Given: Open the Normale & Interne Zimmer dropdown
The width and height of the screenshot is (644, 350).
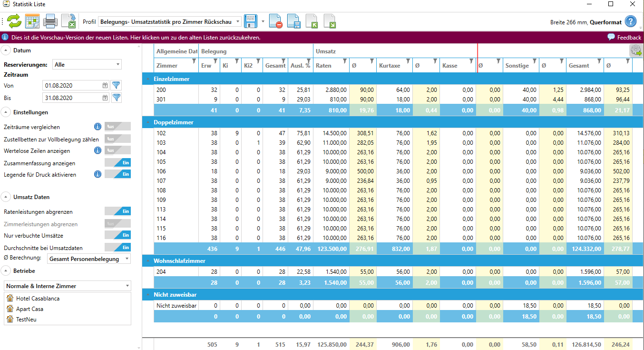Looking at the screenshot, I should point(67,286).
